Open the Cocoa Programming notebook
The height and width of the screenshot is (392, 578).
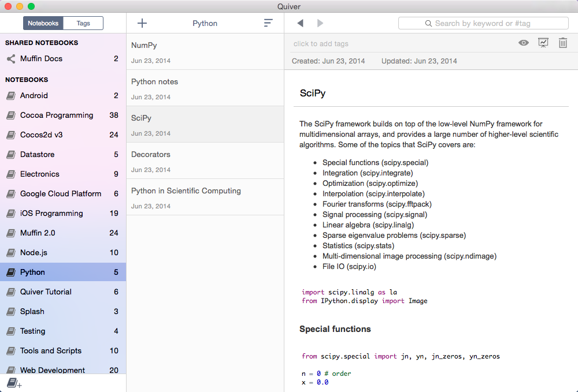57,115
